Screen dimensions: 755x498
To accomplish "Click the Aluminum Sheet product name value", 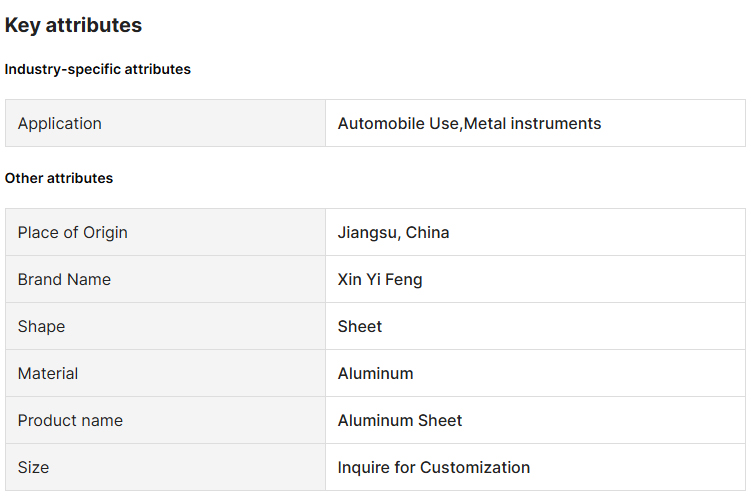I will point(400,421).
